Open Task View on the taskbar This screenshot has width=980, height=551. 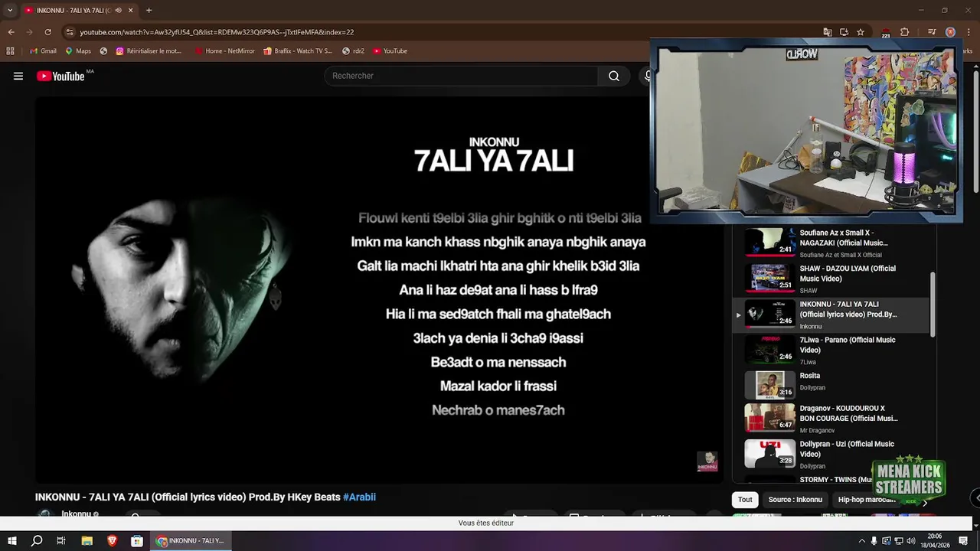(x=61, y=541)
